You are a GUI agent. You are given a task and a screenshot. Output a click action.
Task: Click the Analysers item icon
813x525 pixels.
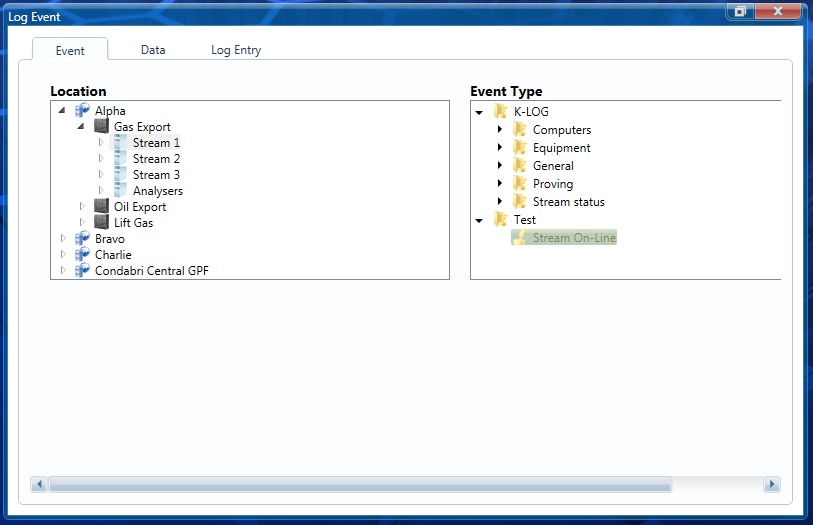click(120, 190)
